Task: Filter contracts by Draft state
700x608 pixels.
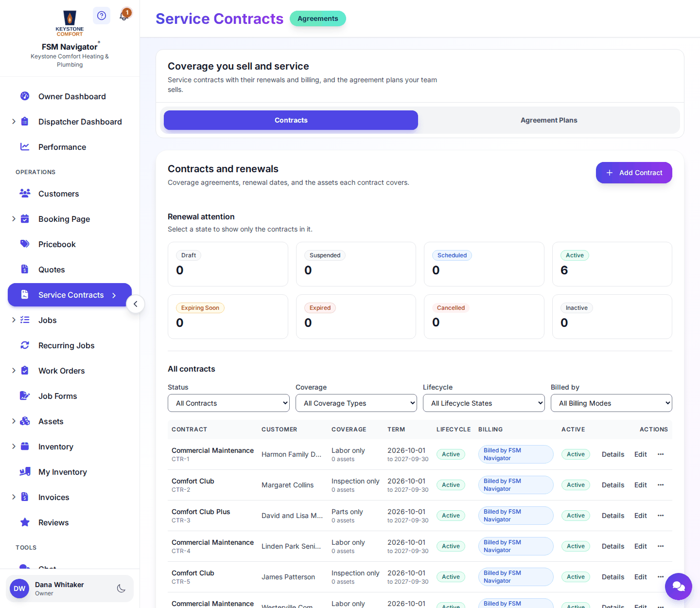Action: 228,264
